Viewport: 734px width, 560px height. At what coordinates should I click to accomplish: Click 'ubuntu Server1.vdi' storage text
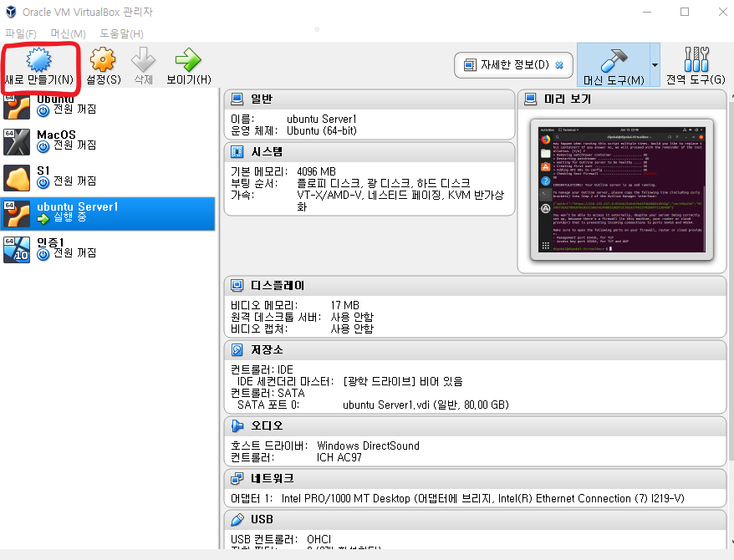tap(385, 405)
